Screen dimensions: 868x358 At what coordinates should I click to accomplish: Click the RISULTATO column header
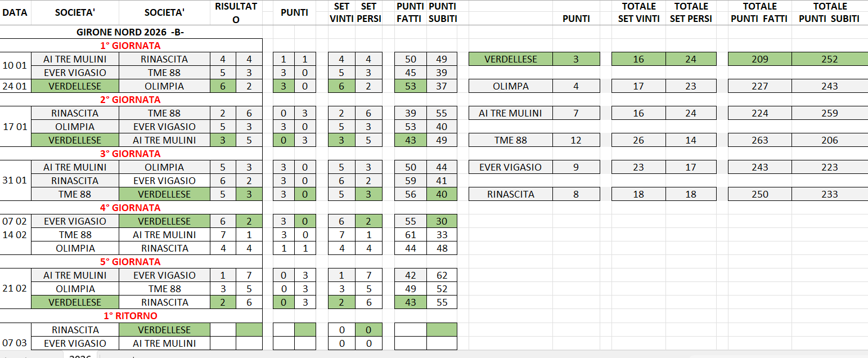(x=236, y=12)
